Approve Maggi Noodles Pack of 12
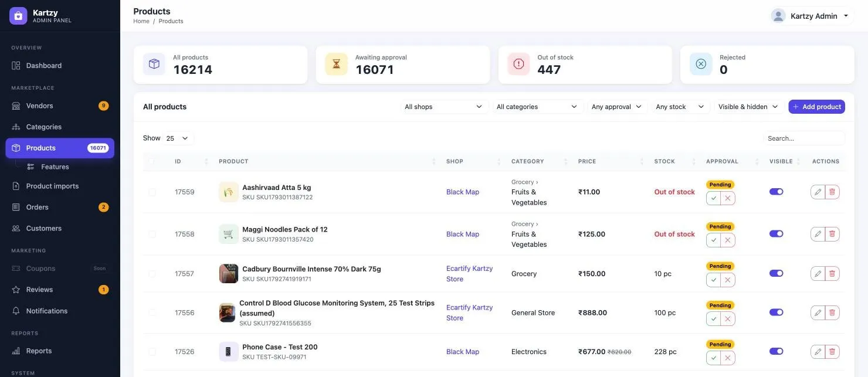 click(713, 240)
